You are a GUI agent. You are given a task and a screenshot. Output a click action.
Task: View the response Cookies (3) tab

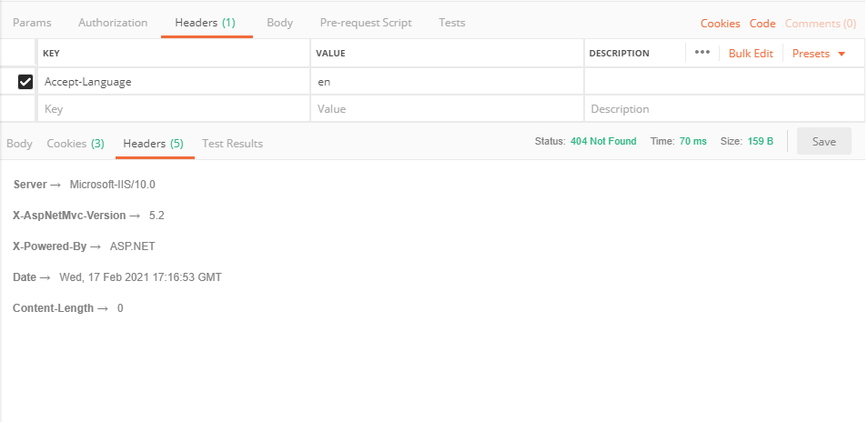[76, 144]
